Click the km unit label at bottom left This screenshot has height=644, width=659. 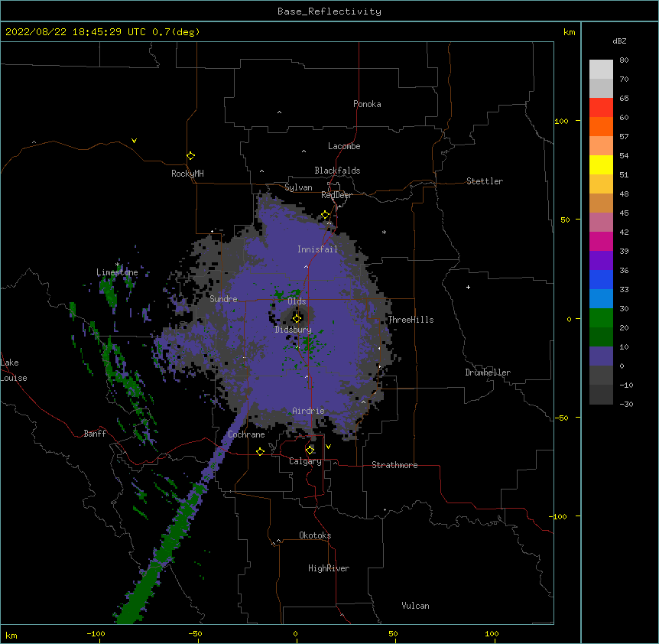(x=11, y=636)
